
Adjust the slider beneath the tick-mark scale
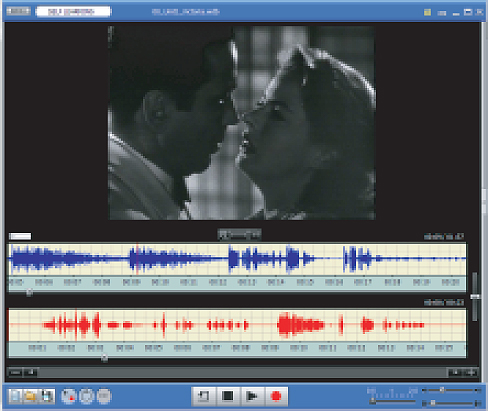(392, 401)
